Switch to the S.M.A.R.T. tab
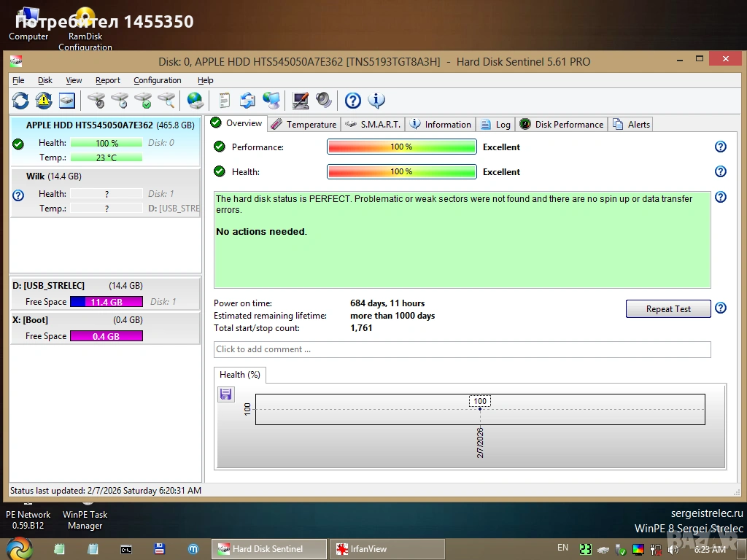This screenshot has width=747, height=560. [x=373, y=125]
